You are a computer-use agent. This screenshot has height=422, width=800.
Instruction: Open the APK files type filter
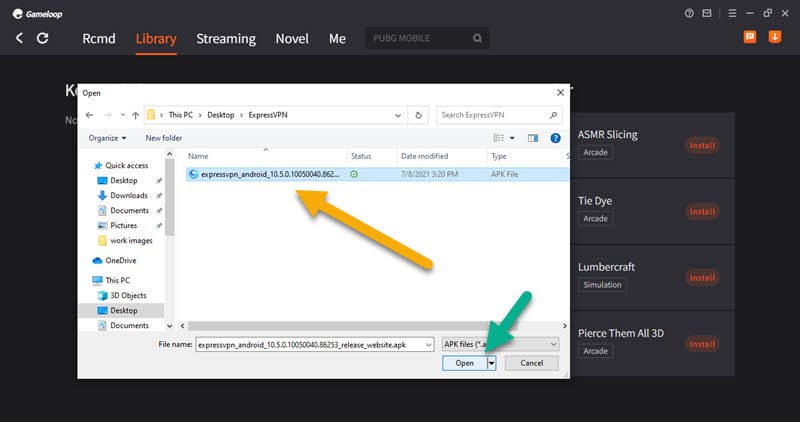tap(500, 345)
